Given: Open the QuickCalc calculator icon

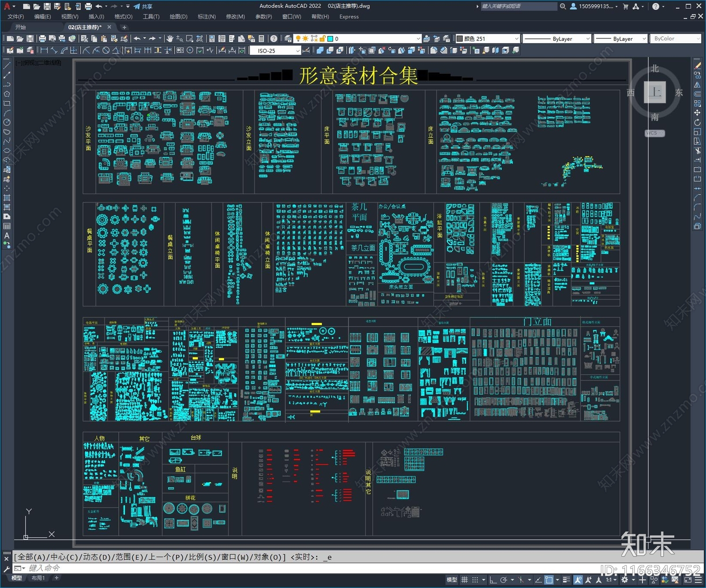Looking at the screenshot, I should pyautogui.click(x=261, y=39).
